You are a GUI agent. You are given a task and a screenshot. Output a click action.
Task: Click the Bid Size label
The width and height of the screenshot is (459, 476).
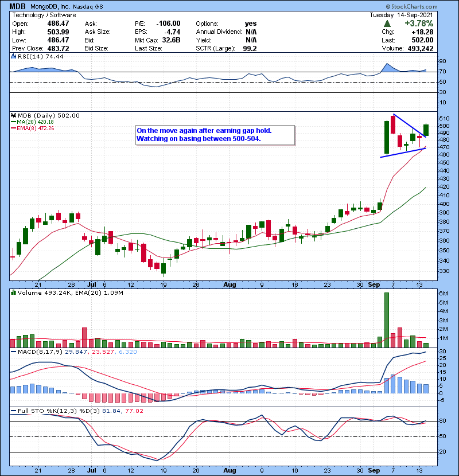pyautogui.click(x=96, y=48)
